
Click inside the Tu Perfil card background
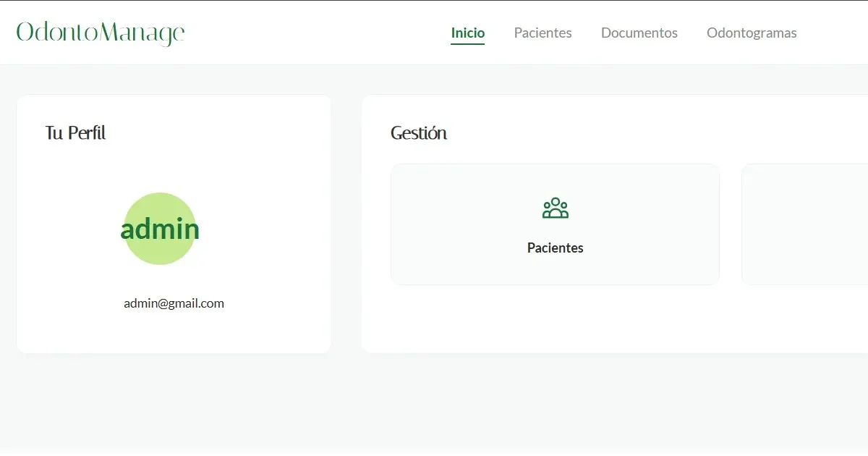pos(174,333)
